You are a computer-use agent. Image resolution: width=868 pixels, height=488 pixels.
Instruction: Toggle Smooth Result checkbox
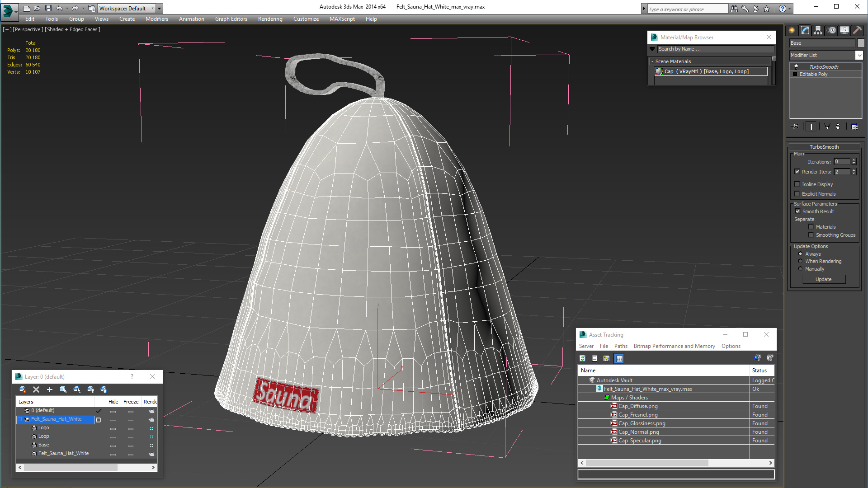click(x=797, y=211)
